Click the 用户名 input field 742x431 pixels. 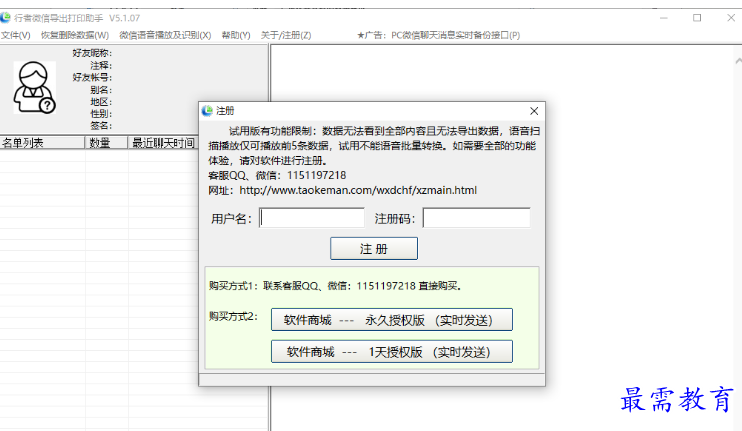click(x=312, y=218)
